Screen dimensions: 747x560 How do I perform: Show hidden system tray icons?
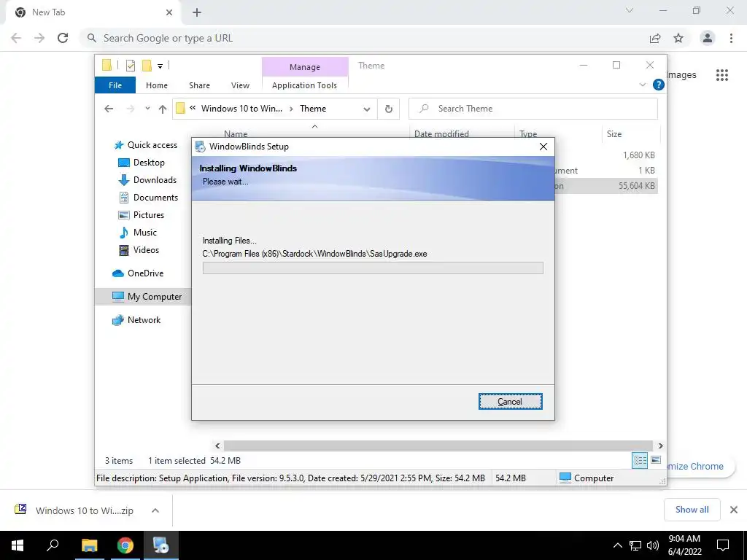coord(617,545)
